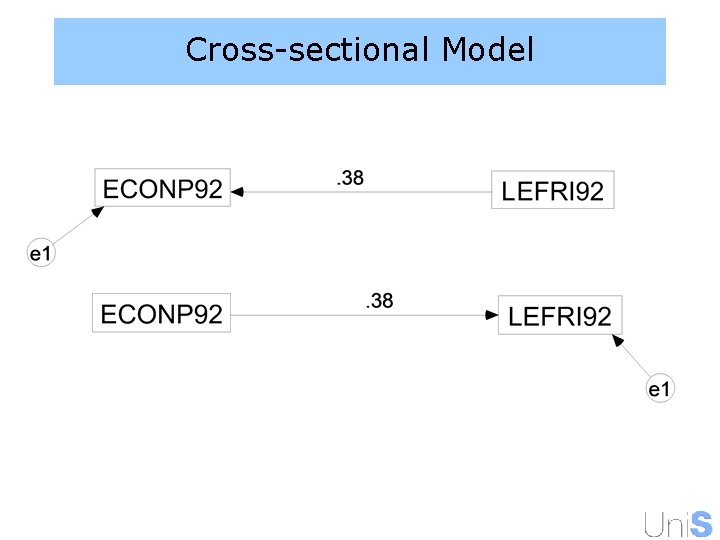720x540 pixels.
Task: Select the LEFRI92 box connected to e1
Action: coord(559,316)
